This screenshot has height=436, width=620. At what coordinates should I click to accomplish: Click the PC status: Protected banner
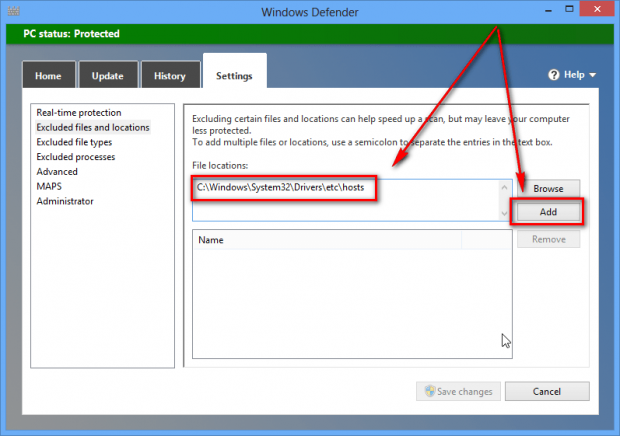310,34
